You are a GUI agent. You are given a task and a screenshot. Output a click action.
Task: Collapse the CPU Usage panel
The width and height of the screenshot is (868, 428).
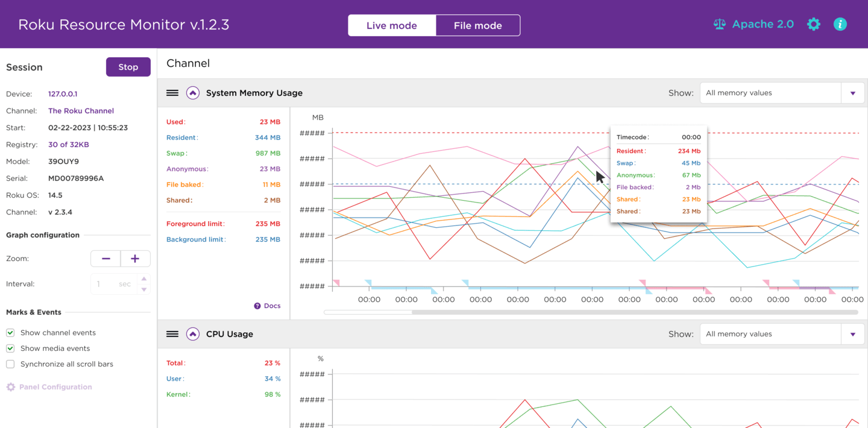193,334
